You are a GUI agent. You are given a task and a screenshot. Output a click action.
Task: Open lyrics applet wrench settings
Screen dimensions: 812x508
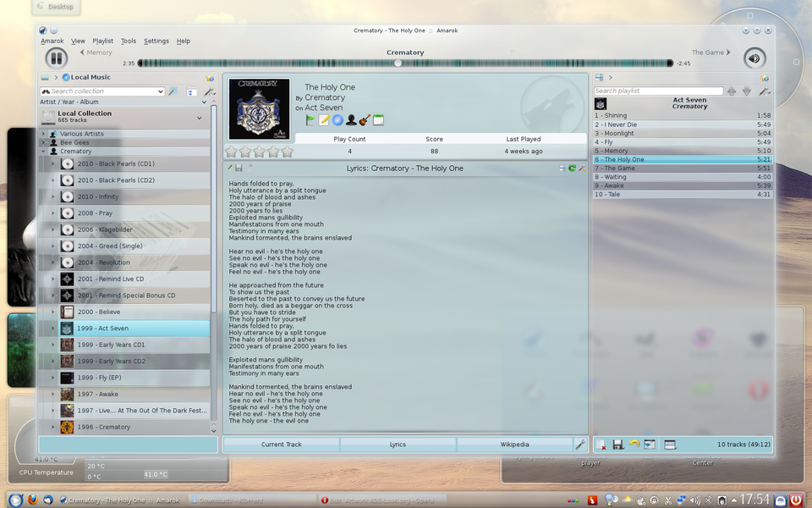coord(582,168)
